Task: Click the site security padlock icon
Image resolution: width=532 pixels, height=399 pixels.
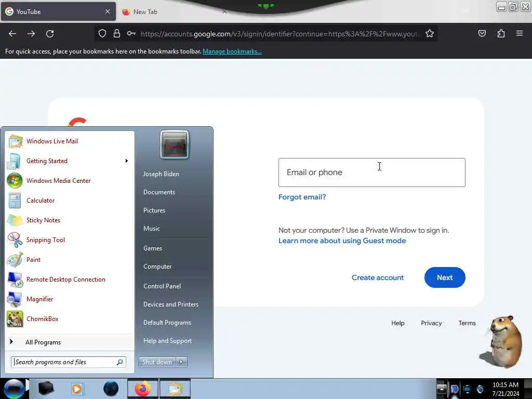Action: (x=117, y=34)
